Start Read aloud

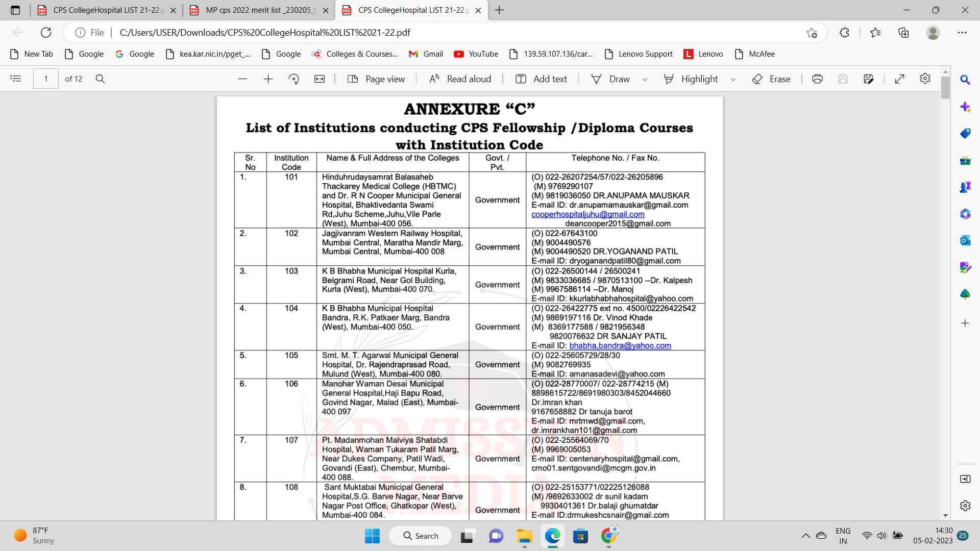pos(460,79)
